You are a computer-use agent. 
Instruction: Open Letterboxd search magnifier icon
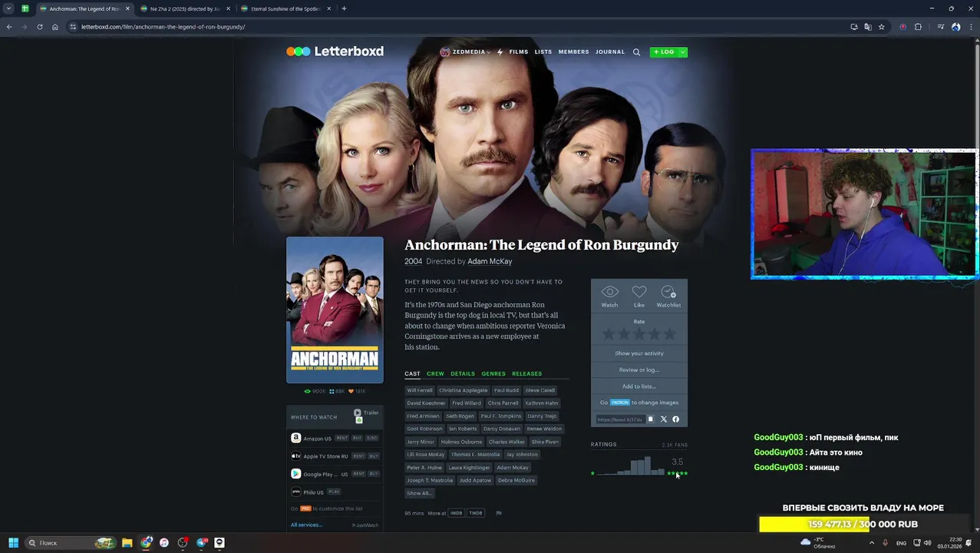[636, 52]
